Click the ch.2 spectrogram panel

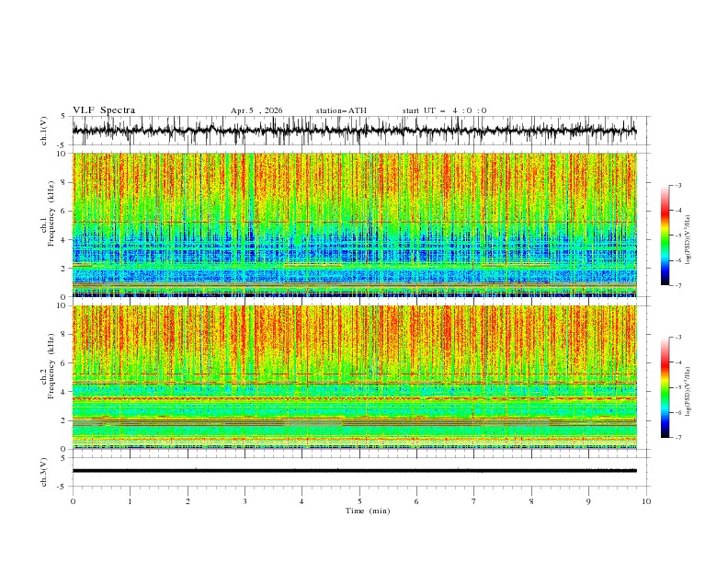coord(354,377)
